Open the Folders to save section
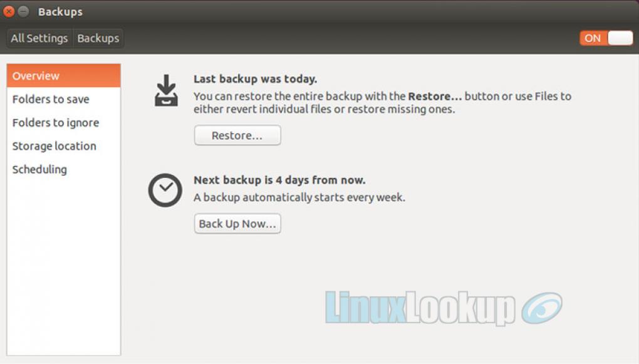The image size is (639, 364). 63,99
